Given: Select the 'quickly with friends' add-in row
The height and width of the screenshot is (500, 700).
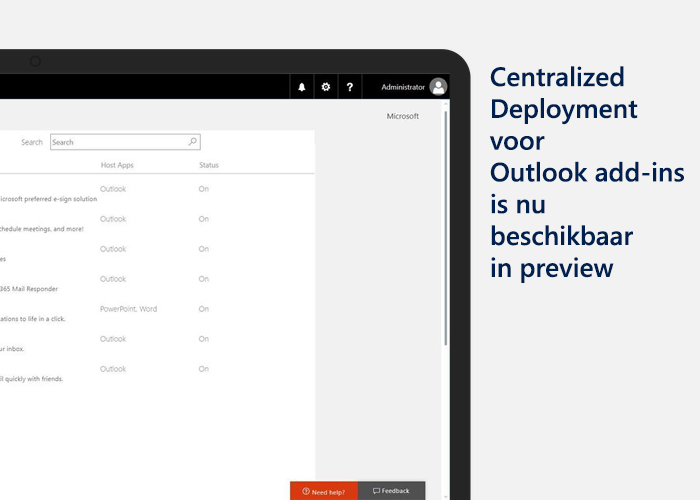Looking at the screenshot, I should click(33, 378).
